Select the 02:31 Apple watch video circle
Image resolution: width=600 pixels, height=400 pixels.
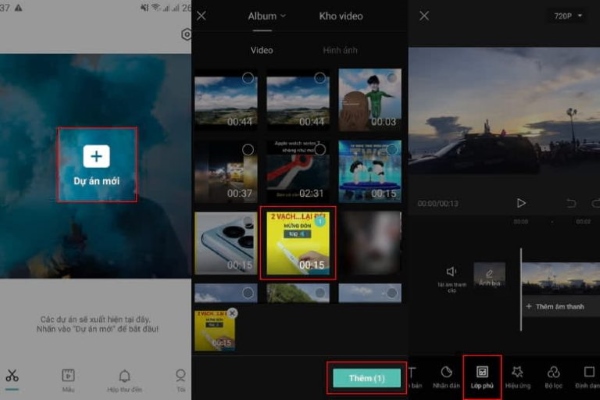320,149
